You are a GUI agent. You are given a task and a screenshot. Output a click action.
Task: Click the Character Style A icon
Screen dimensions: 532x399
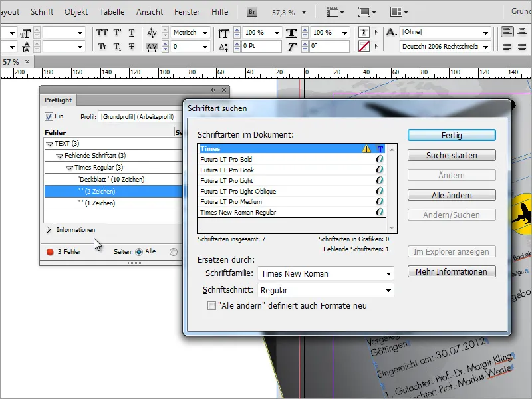(x=391, y=32)
